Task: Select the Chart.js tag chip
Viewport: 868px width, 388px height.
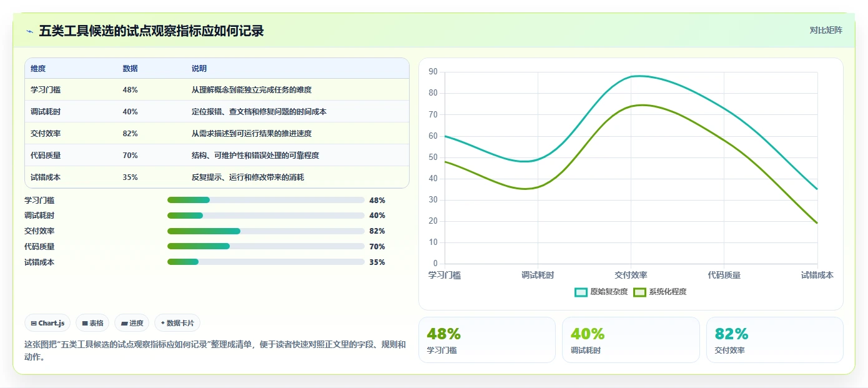Action: pos(47,323)
